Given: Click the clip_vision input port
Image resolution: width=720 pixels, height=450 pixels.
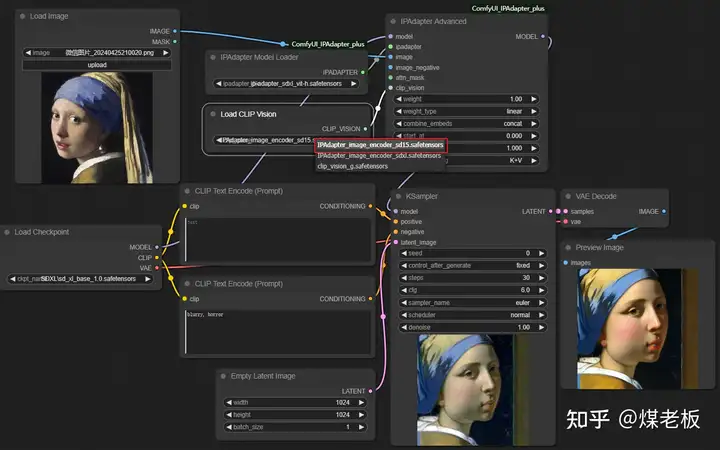Looking at the screenshot, I should pyautogui.click(x=391, y=88).
